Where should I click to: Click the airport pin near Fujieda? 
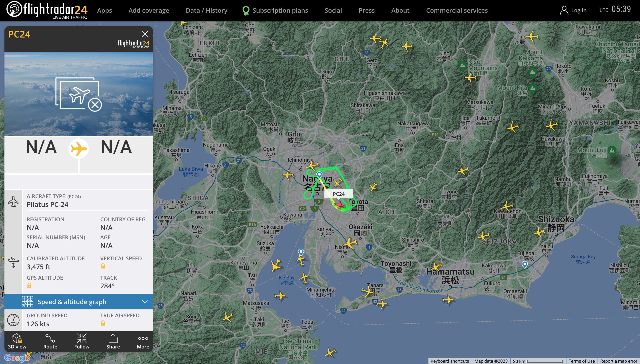(525, 265)
